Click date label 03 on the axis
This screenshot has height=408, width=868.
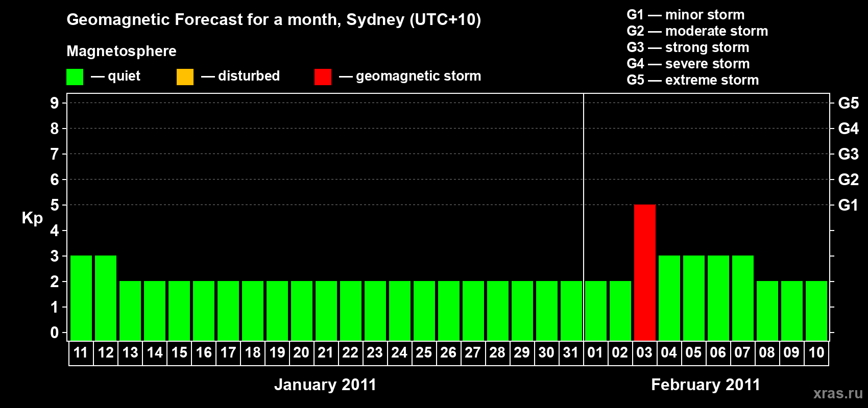(644, 352)
